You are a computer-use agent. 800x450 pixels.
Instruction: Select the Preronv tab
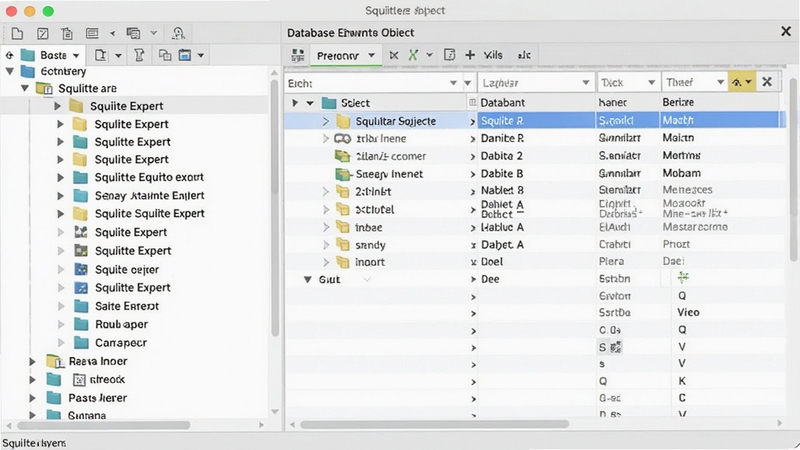coord(346,56)
